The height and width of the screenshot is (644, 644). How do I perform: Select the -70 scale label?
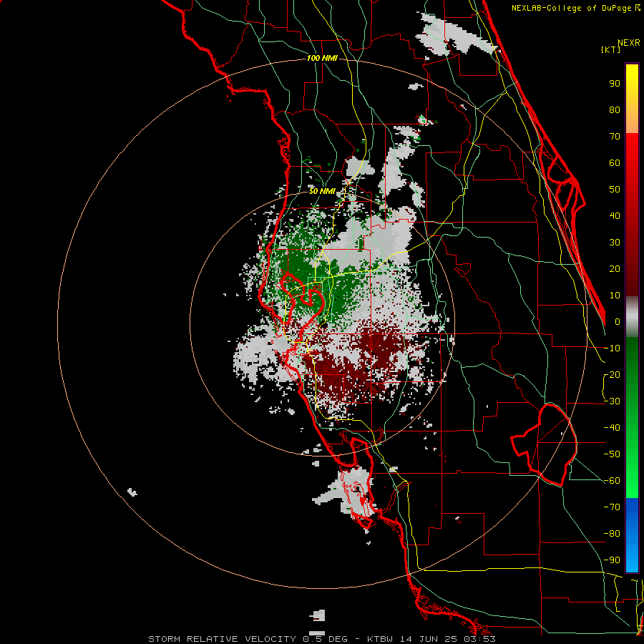(612, 507)
